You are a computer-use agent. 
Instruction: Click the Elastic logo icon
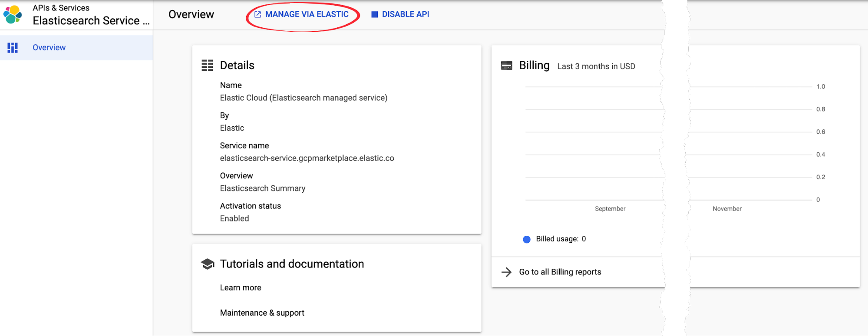pyautogui.click(x=13, y=14)
